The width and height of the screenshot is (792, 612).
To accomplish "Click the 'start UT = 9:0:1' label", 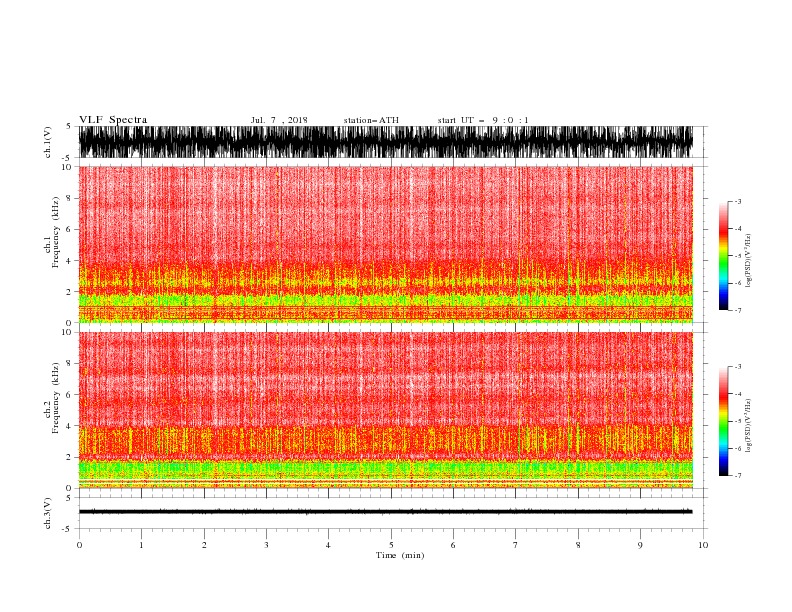I will [x=483, y=120].
